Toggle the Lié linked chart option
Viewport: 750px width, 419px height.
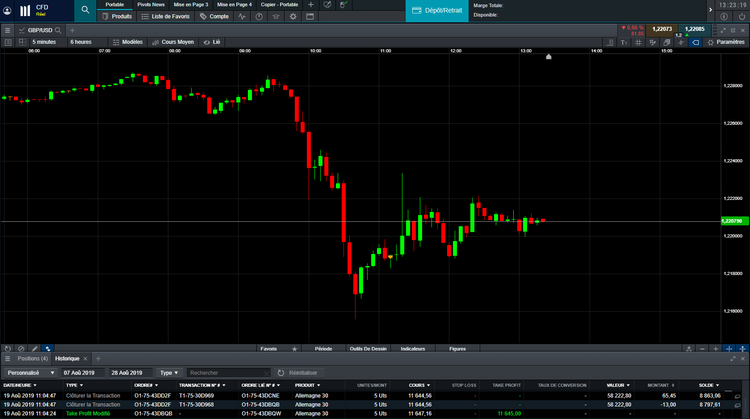[x=212, y=42]
